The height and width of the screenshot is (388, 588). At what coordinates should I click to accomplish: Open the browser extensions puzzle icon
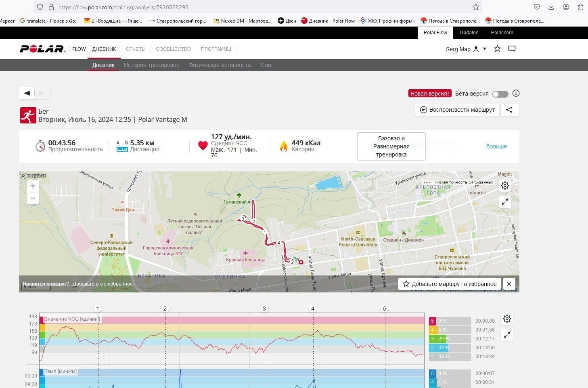(x=580, y=7)
